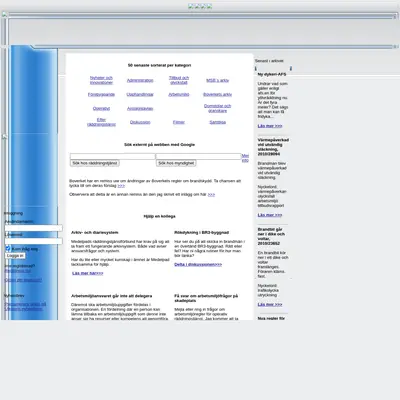Open the Operativt category link
This screenshot has width=400, height=400.
tap(101, 108)
